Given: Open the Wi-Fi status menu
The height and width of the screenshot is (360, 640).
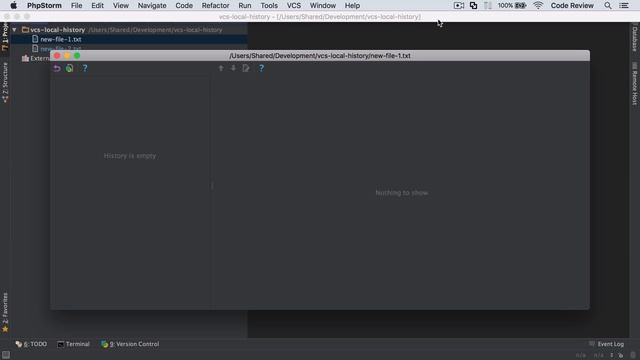Looking at the screenshot, I should click(538, 6).
